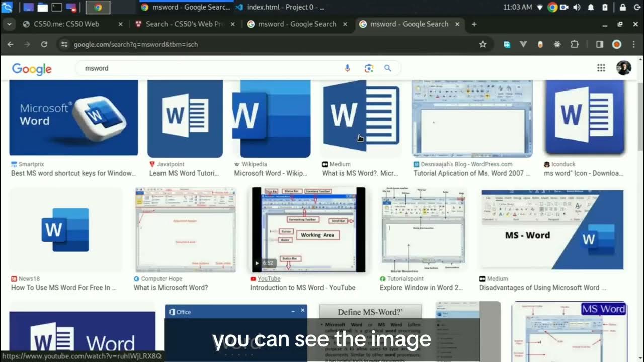
Task: Switch to the Search - CS50's Web Programming tab
Action: [185, 24]
